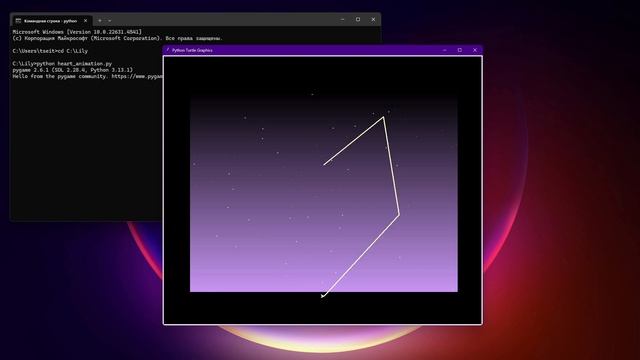Maximize the Command Prompt window
The width and height of the screenshot is (640, 360).
tap(358, 19)
